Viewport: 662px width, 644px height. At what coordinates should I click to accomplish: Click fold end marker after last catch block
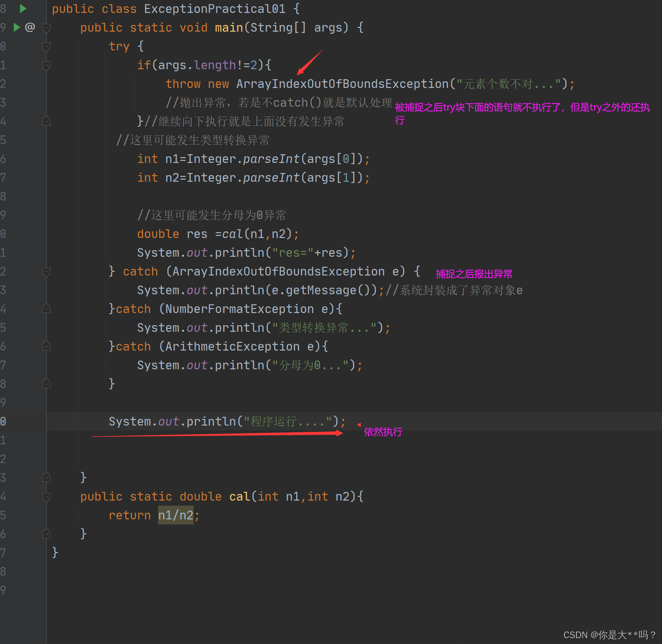pyautogui.click(x=46, y=383)
